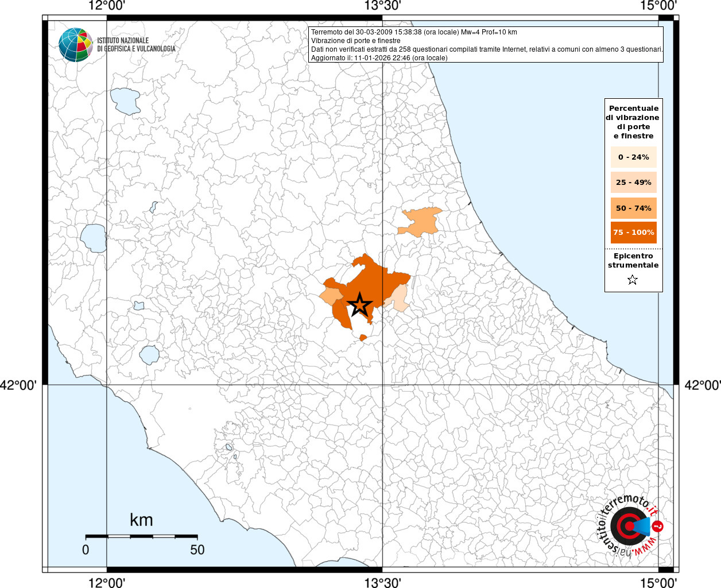
Task: Click legend title 'Percentuale di vibrazione'
Action: (x=633, y=122)
